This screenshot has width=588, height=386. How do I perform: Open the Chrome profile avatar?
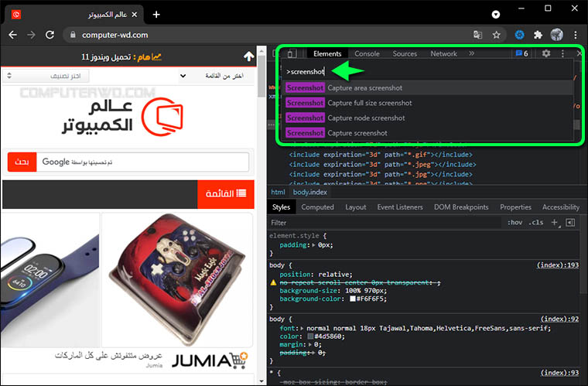click(556, 35)
